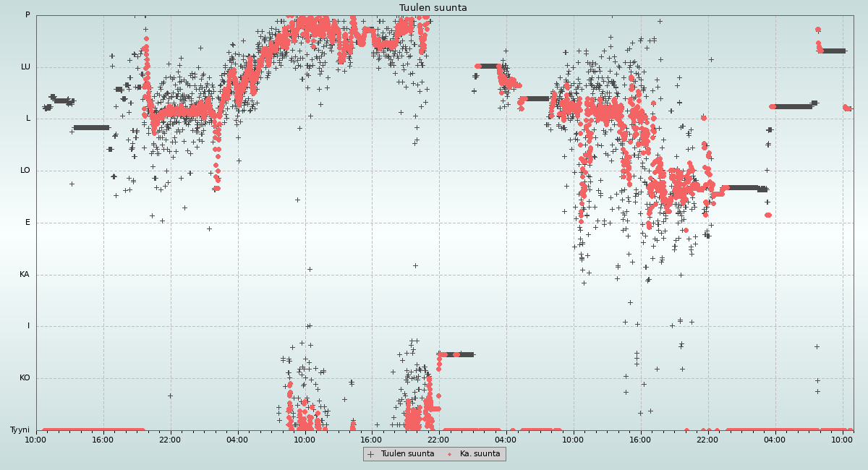Select the P label on the vertical axis
The image size is (868, 470).
(27, 15)
